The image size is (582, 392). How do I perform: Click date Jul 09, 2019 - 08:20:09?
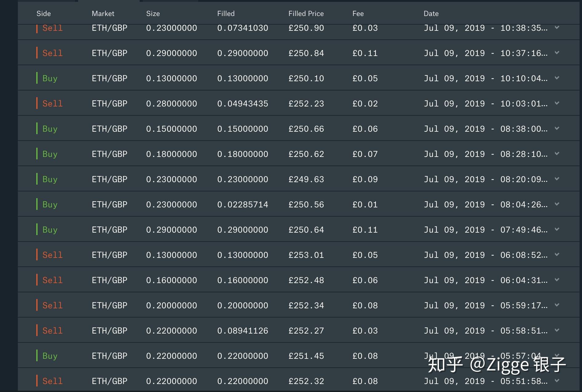(x=486, y=179)
